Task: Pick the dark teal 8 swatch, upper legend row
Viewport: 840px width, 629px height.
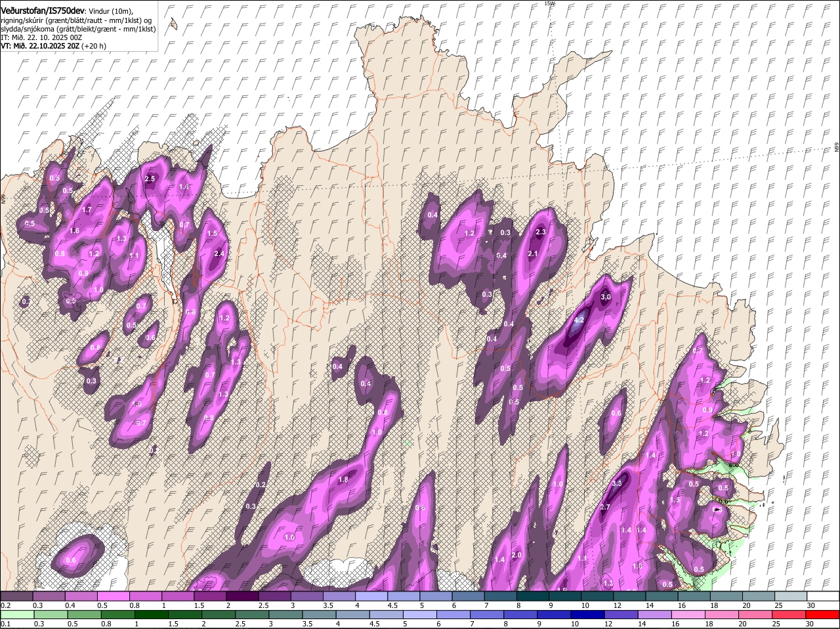Action: tap(533, 596)
